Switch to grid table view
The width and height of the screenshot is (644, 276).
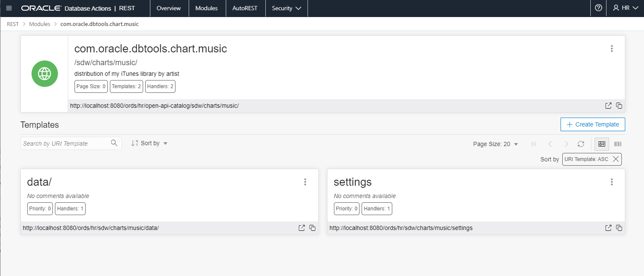point(618,144)
